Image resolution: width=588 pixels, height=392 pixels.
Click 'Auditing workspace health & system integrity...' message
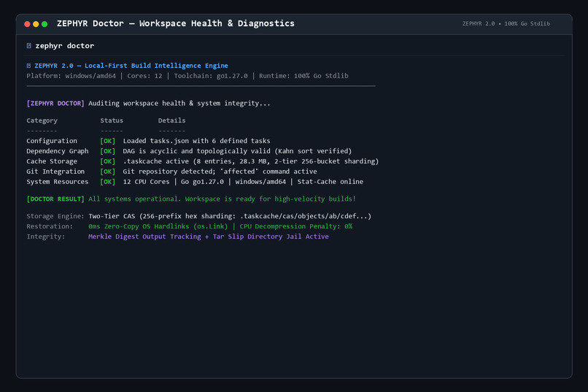[x=179, y=103]
